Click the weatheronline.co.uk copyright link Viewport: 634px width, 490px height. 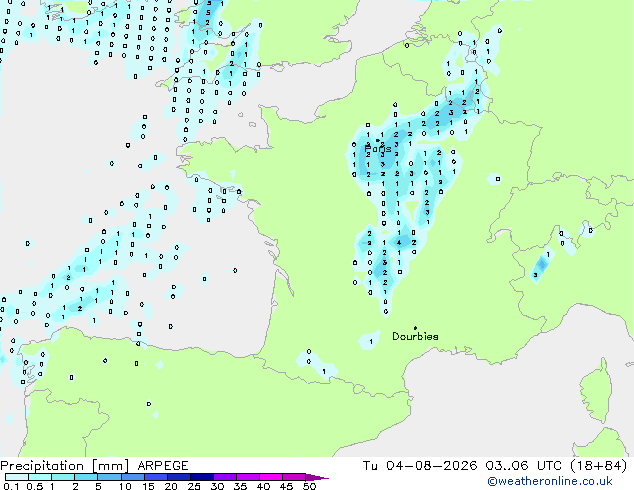pos(550,481)
